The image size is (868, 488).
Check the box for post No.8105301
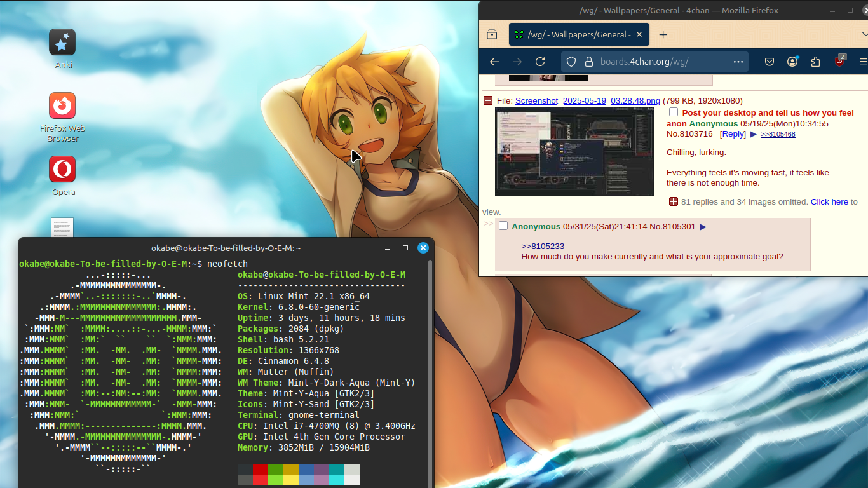[503, 226]
